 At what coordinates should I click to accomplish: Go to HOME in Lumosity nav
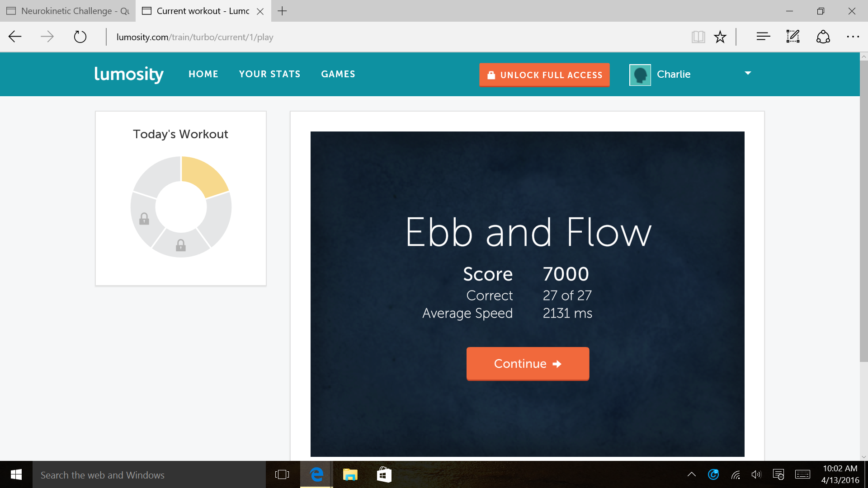tap(203, 74)
